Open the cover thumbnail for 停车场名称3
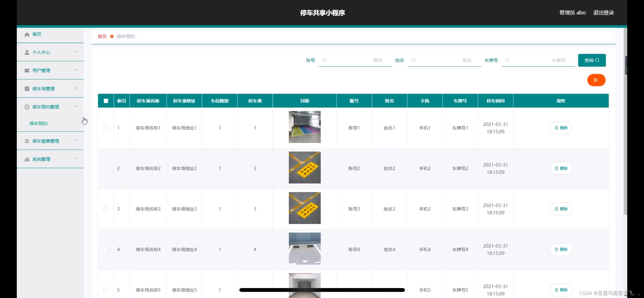 click(x=305, y=208)
